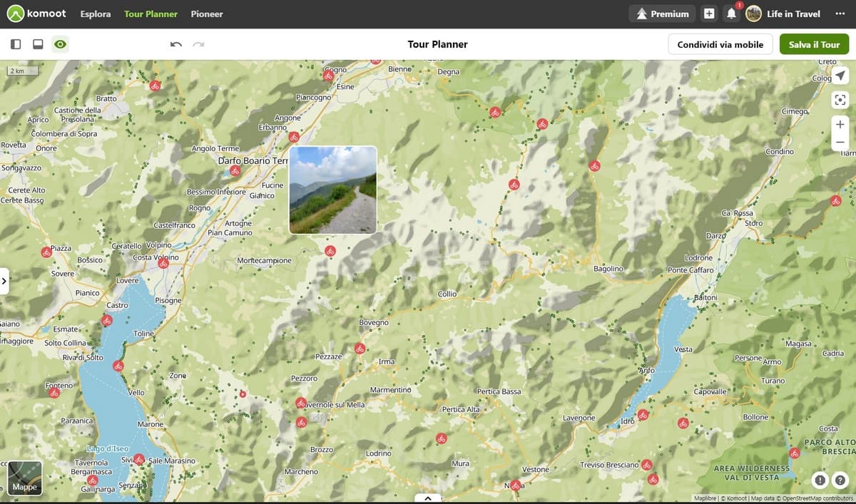
Task: Open the Pioneer section
Action: coord(207,14)
